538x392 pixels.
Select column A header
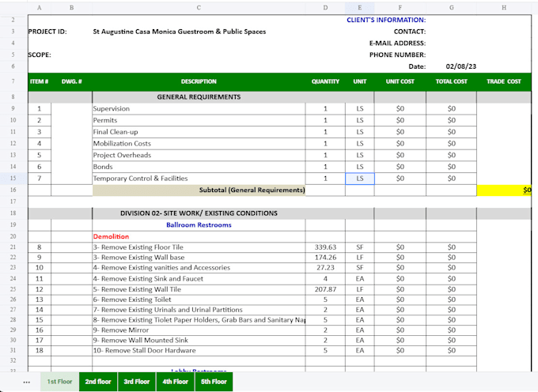click(40, 8)
